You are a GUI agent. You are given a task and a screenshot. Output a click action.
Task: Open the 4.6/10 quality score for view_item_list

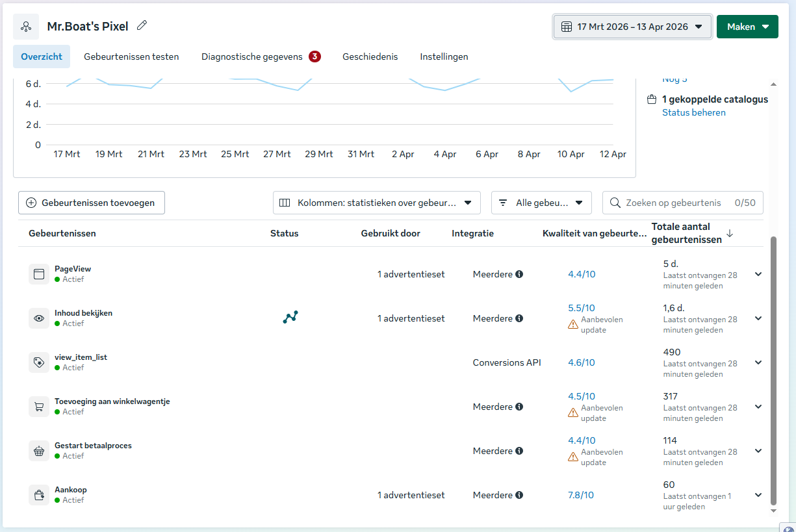[x=582, y=362]
